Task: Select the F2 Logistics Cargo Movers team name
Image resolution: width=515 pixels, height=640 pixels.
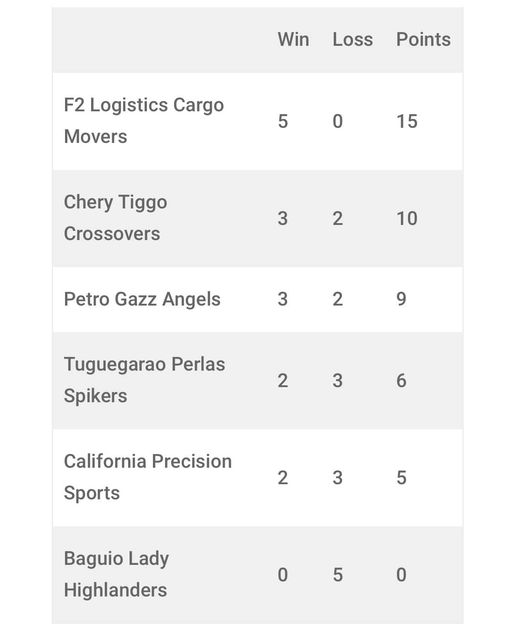Action: 144,121
